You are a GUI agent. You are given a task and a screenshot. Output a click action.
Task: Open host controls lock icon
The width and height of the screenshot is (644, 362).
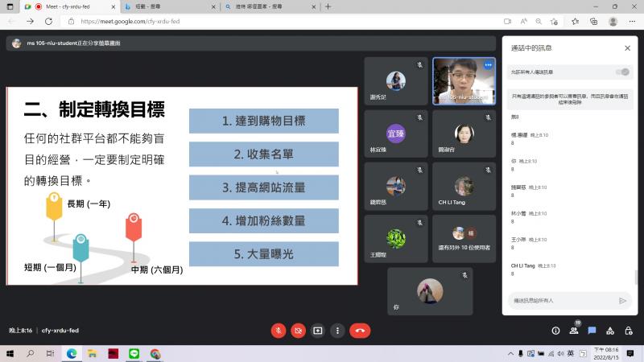click(x=629, y=331)
